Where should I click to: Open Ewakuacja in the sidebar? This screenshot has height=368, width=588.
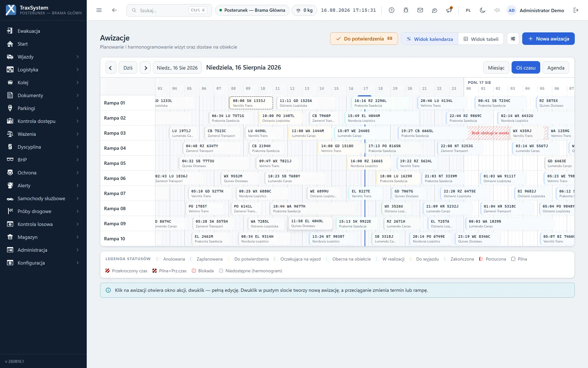(43, 31)
